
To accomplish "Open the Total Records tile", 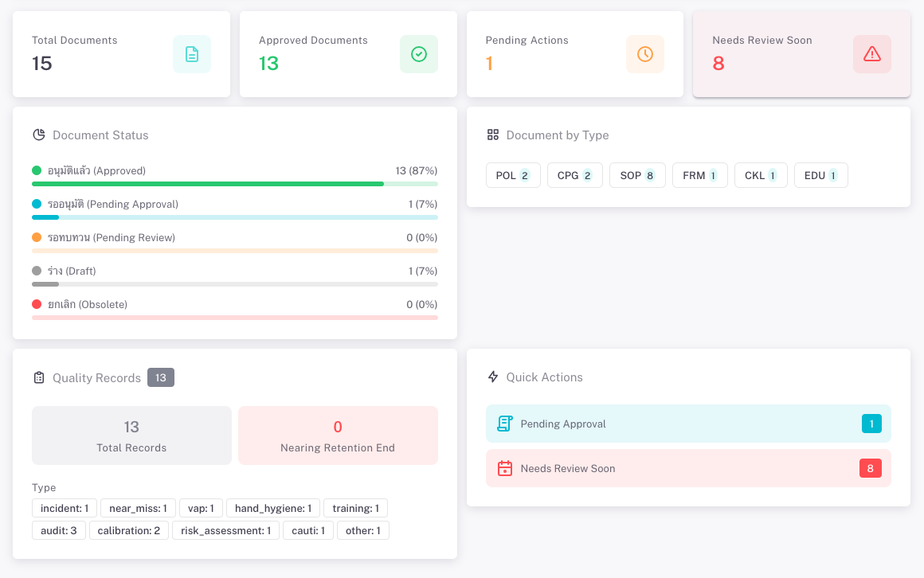I will 131,435.
